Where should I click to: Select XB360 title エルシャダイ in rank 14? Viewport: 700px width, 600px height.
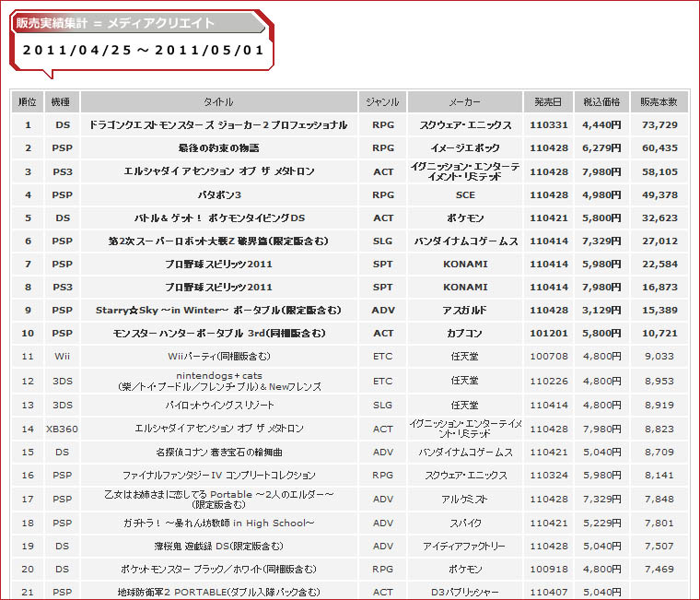[x=219, y=429]
